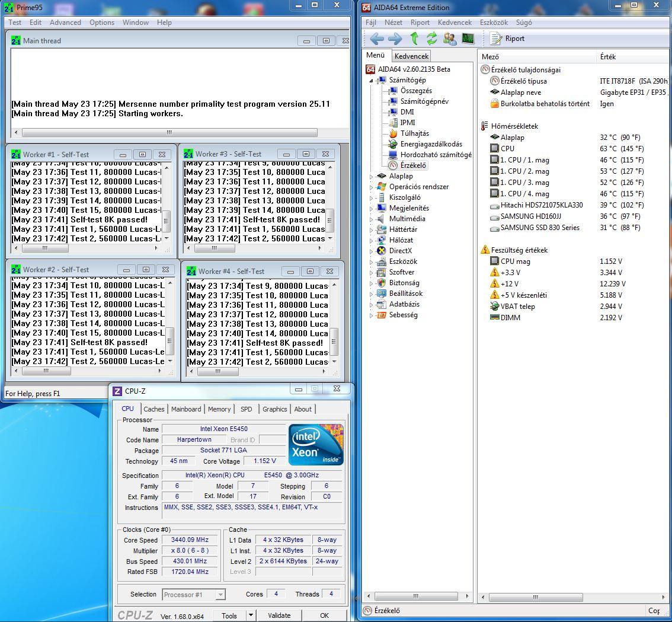
Task: Select the Érzékelő tree item
Action: coord(412,165)
